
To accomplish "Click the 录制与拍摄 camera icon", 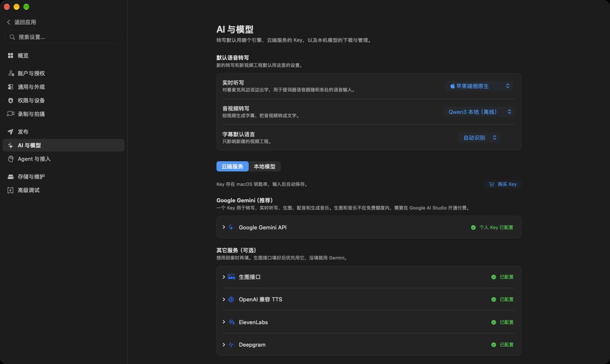I will pyautogui.click(x=11, y=114).
